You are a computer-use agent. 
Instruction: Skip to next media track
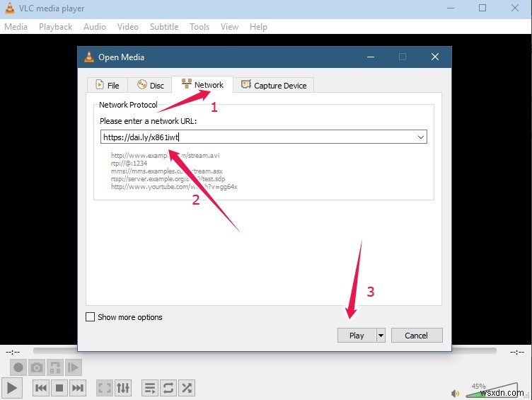pos(78,388)
